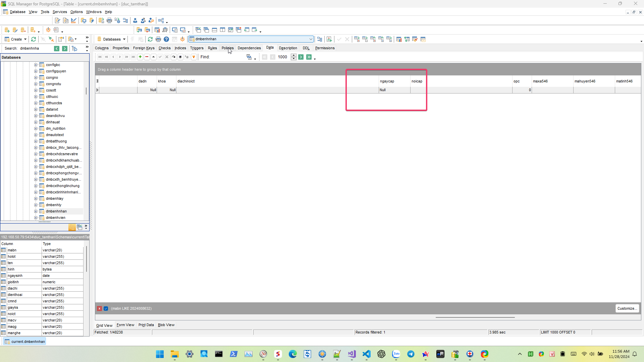The image size is (644, 362).
Task: Increase the record limit stepper value
Action: [x=293, y=55]
